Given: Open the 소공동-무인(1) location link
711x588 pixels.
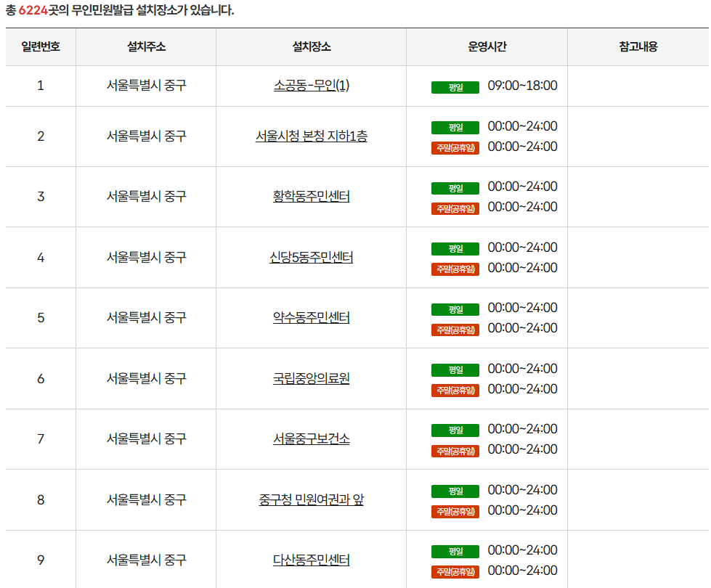Looking at the screenshot, I should (x=311, y=85).
